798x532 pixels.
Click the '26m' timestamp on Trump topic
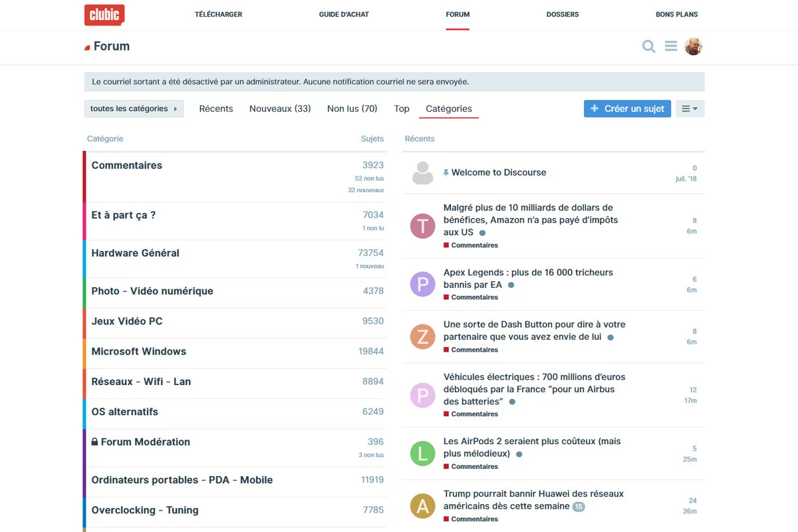(690, 512)
